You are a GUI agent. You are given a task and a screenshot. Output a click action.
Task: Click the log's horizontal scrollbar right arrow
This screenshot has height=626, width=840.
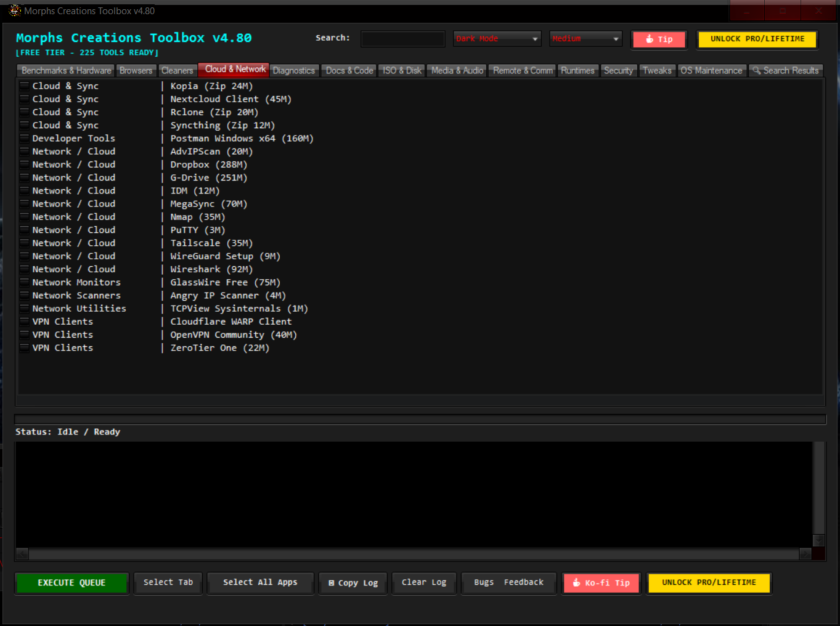point(805,554)
